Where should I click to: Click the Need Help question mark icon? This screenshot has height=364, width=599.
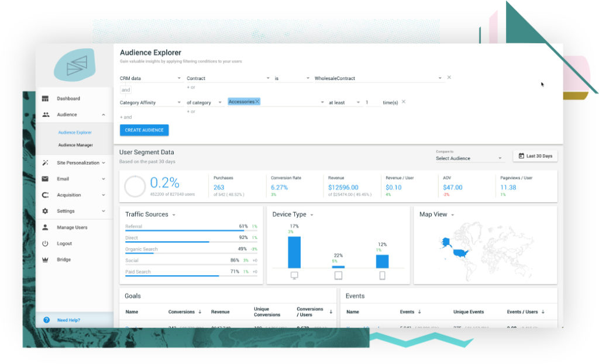(x=46, y=320)
